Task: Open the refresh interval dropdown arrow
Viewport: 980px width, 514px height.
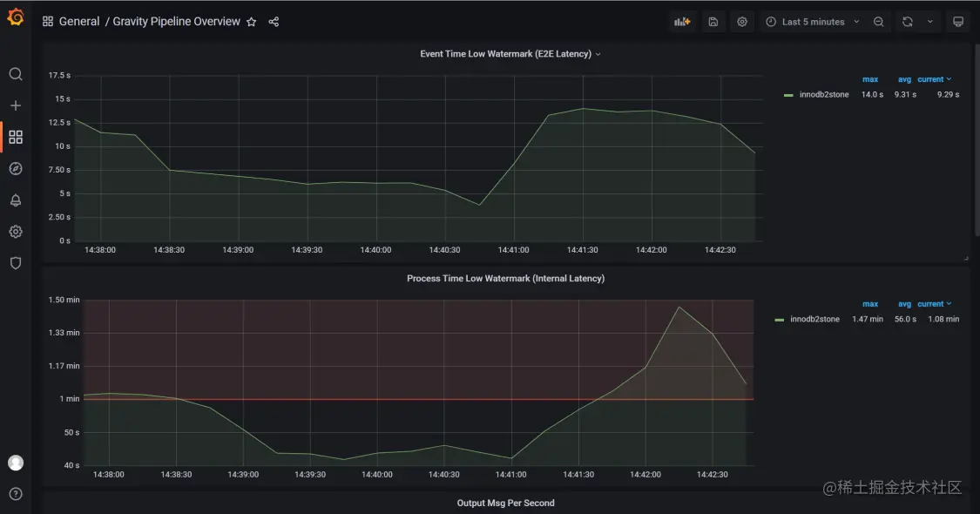Action: [x=930, y=22]
